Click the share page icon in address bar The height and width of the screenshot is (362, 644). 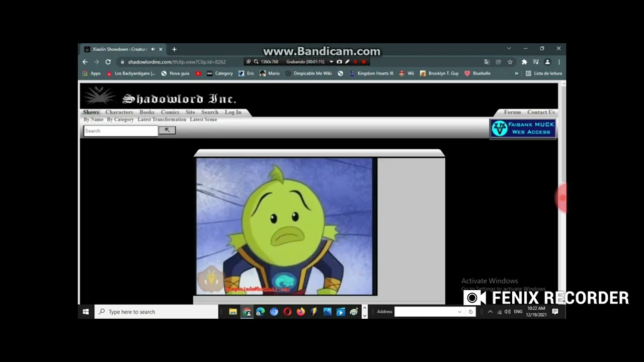(498, 62)
